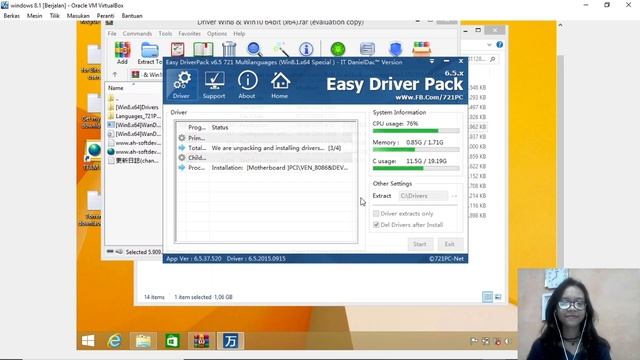Click the green VirusScan icon in WinRAR

(x=338, y=49)
